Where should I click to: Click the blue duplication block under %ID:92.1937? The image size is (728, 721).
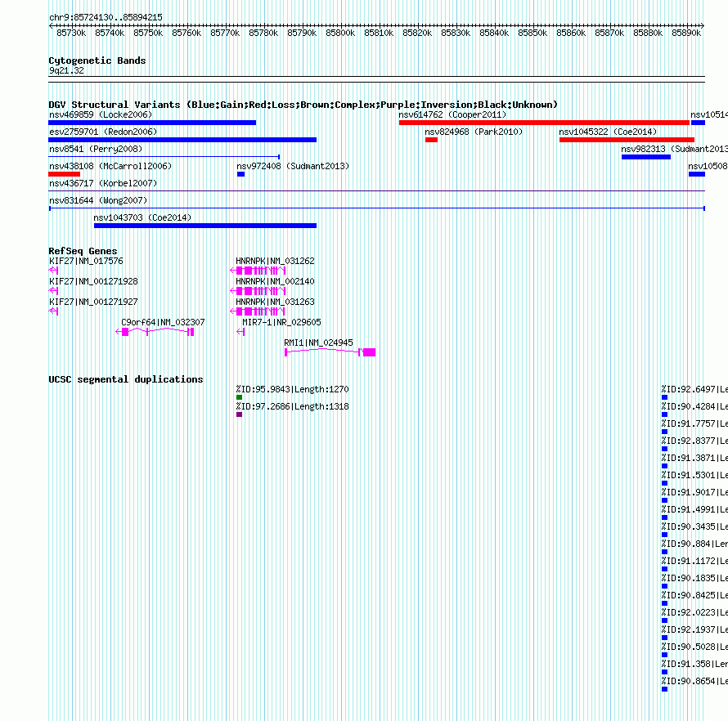[x=664, y=638]
